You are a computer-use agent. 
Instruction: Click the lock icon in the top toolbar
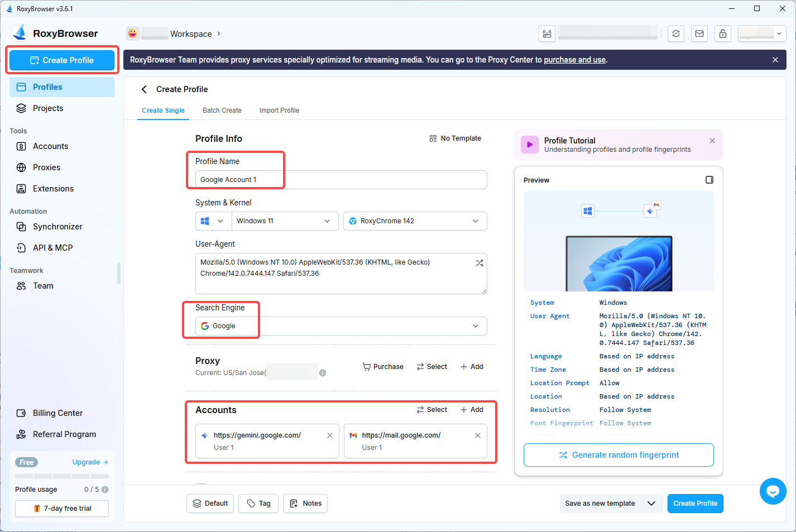pyautogui.click(x=722, y=33)
